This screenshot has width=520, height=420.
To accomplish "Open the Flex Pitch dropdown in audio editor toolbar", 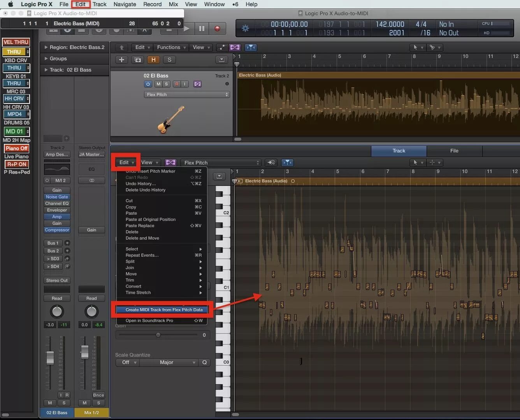I will coord(220,163).
